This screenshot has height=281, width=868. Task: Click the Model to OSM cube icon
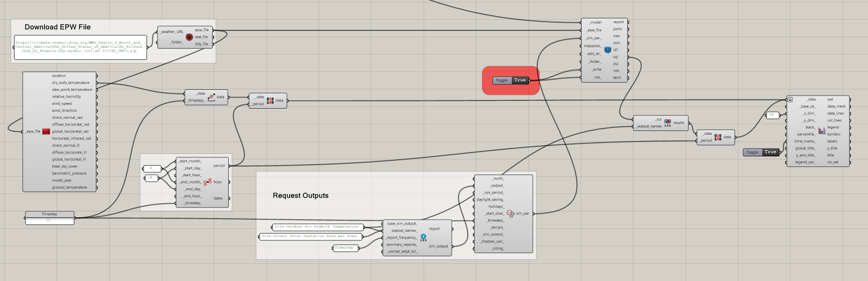pyautogui.click(x=607, y=50)
